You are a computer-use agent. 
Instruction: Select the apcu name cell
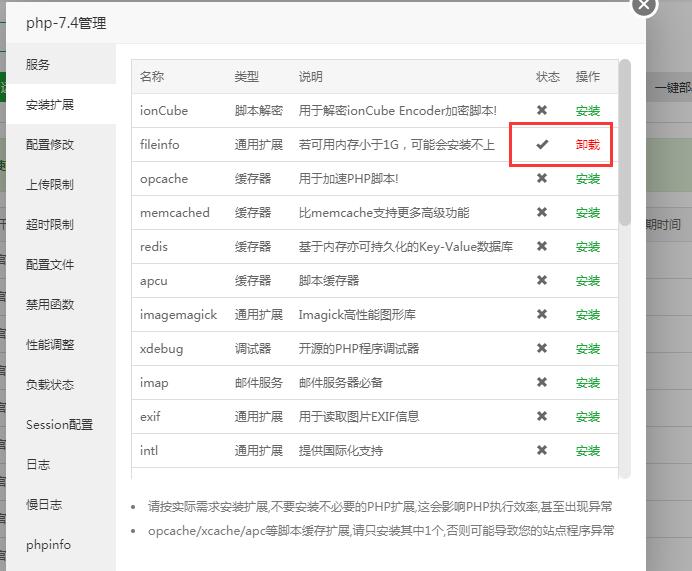click(x=154, y=281)
